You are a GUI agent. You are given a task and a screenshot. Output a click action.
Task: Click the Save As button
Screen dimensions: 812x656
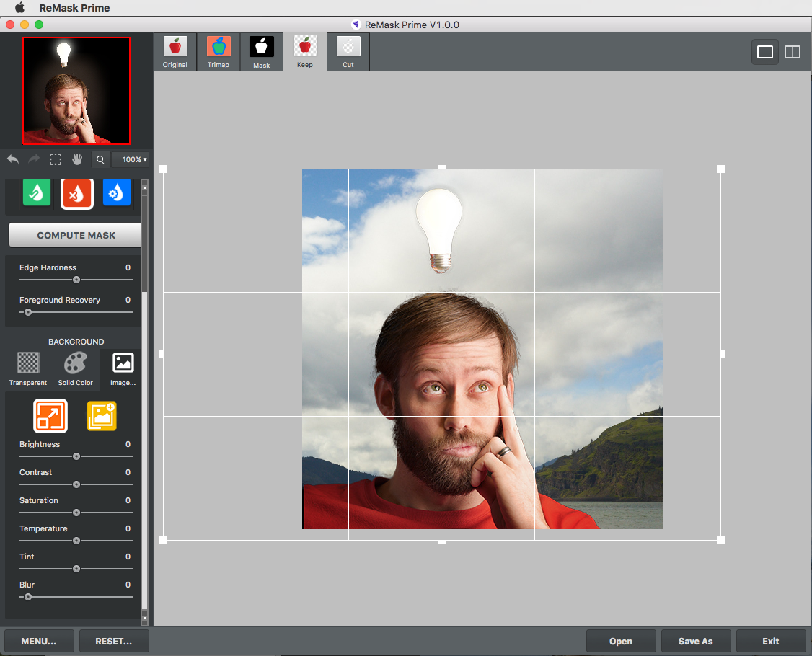[695, 641]
